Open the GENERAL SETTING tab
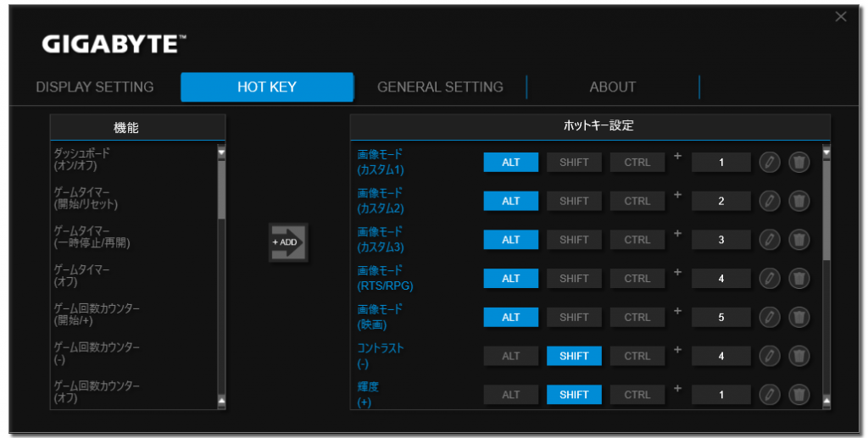Image resolution: width=868 pixels, height=438 pixels. click(x=440, y=87)
